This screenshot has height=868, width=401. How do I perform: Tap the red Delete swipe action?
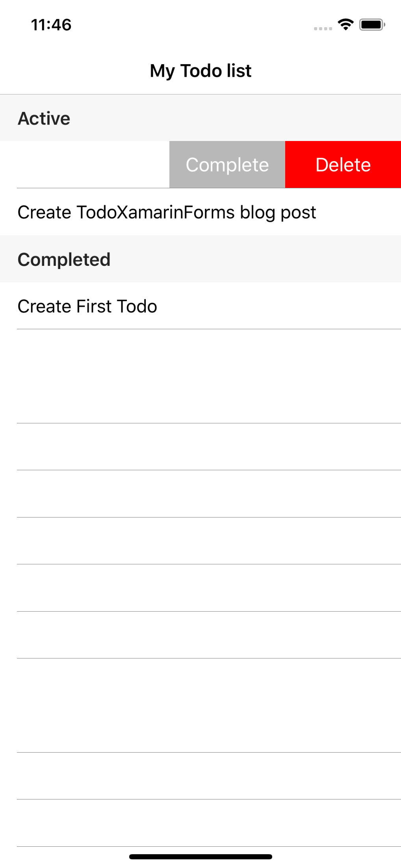[x=343, y=165]
